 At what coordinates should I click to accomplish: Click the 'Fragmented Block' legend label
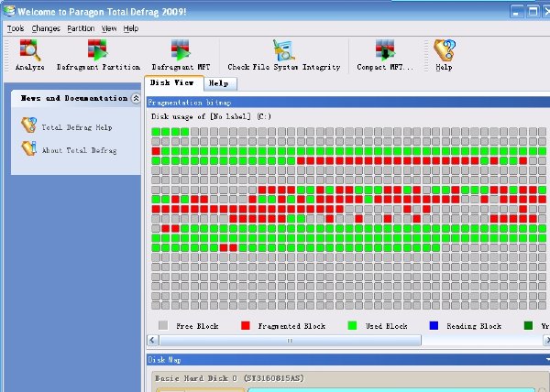click(291, 326)
